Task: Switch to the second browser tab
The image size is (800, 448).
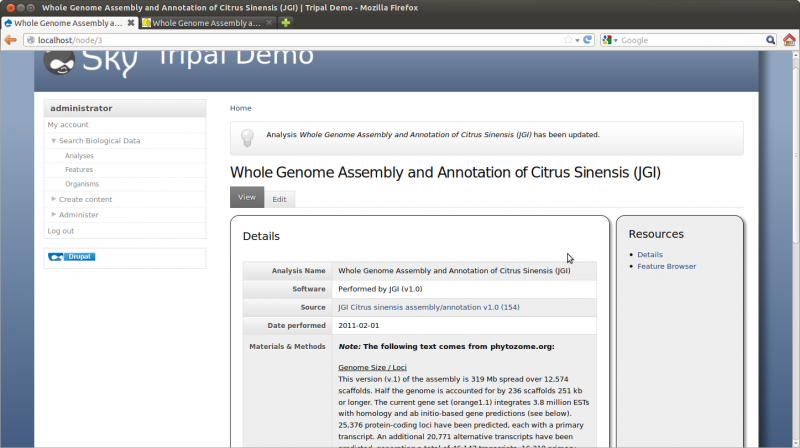Action: point(207,22)
